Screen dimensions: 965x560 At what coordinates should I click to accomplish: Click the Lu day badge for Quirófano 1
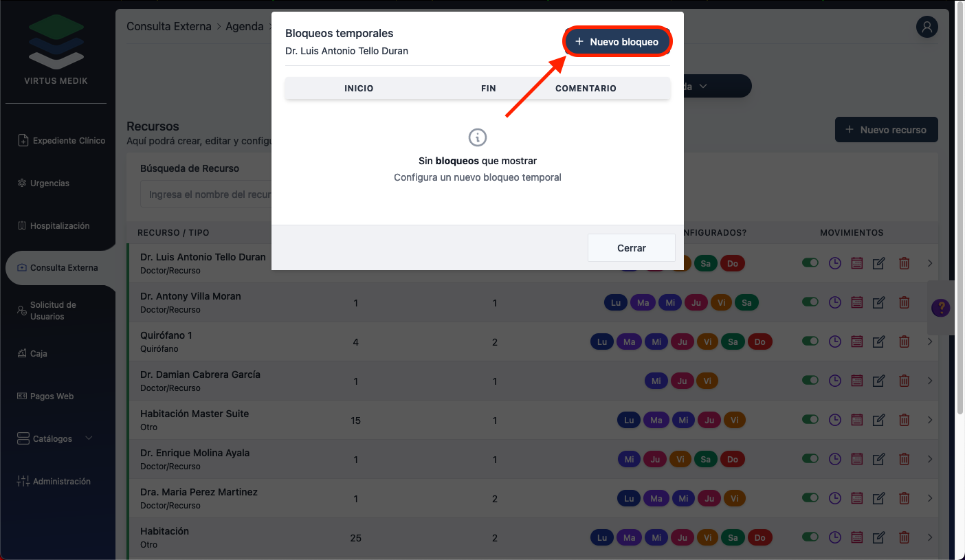[x=602, y=341]
